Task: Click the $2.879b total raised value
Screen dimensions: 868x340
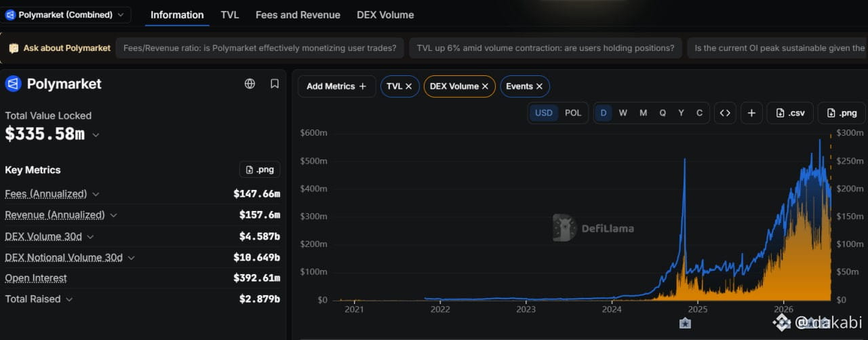Action: click(x=259, y=299)
